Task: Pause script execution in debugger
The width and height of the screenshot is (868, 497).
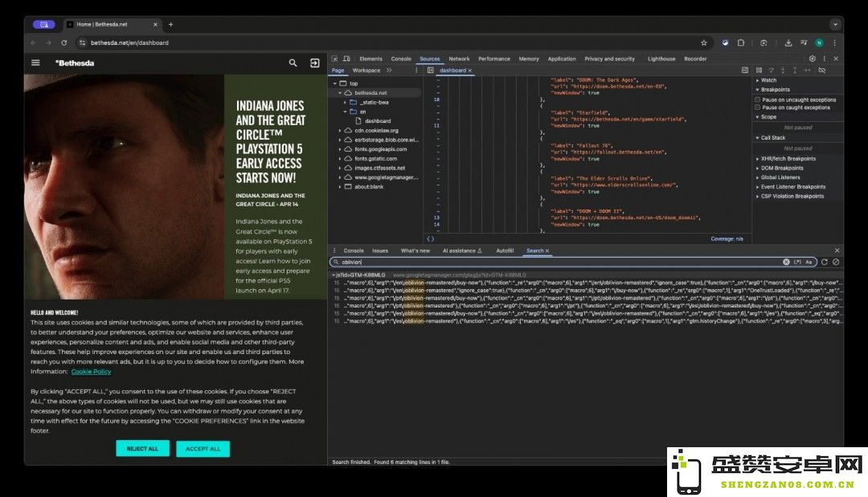Action: click(759, 70)
